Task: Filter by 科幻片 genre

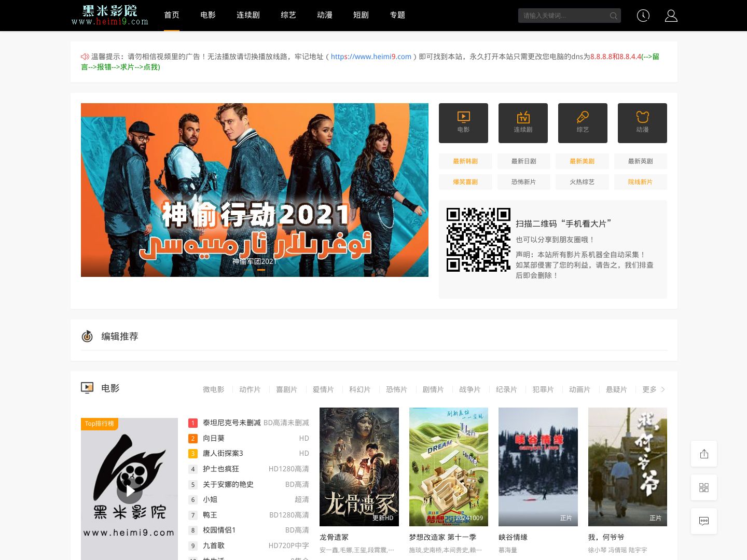Action: [360, 389]
